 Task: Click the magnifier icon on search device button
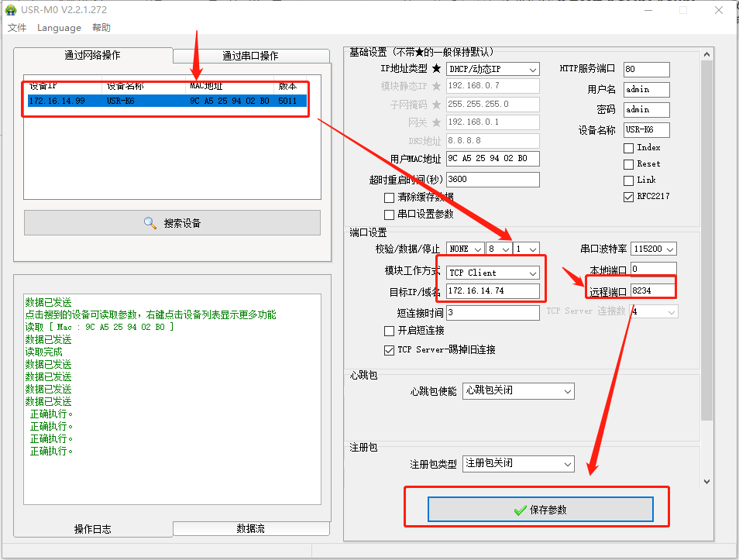coord(150,223)
